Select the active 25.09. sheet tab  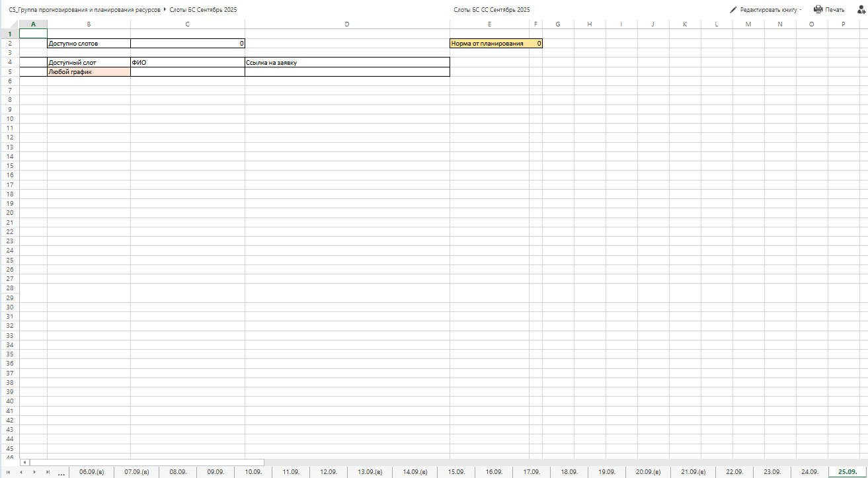pos(848,472)
